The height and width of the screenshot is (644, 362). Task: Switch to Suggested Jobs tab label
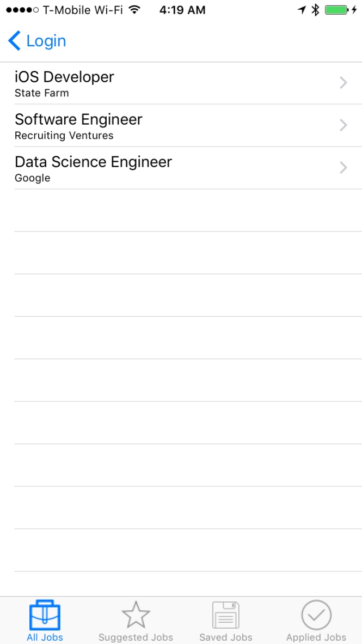click(136, 637)
